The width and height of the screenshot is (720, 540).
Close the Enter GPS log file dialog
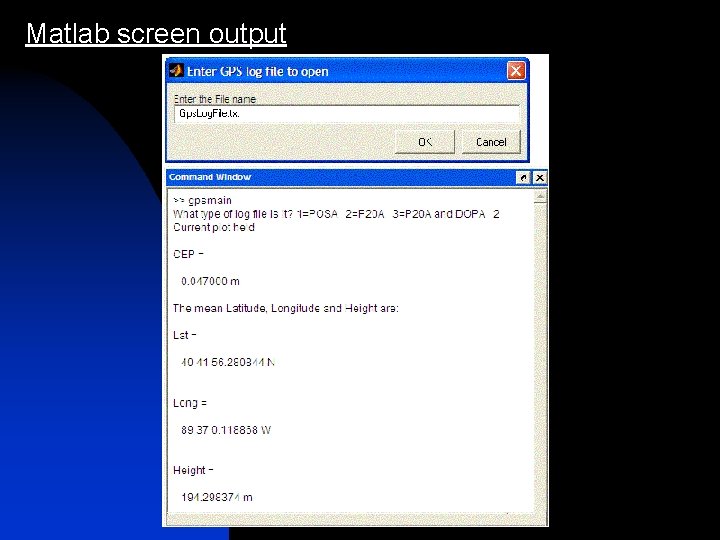516,71
